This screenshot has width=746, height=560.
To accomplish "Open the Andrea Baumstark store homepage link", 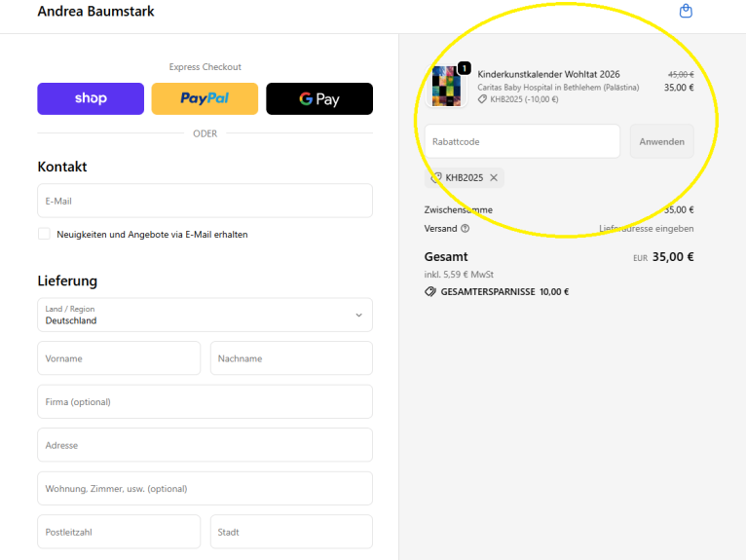I will (95, 12).
